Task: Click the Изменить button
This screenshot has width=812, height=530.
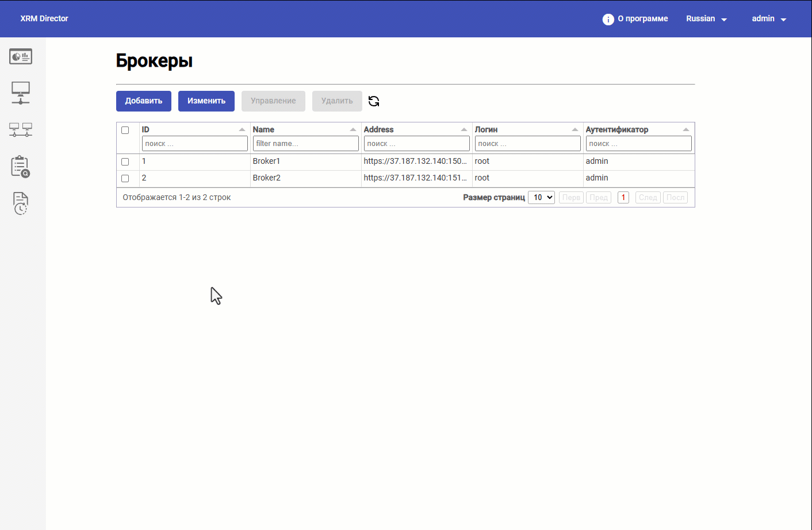Action: [x=206, y=101]
